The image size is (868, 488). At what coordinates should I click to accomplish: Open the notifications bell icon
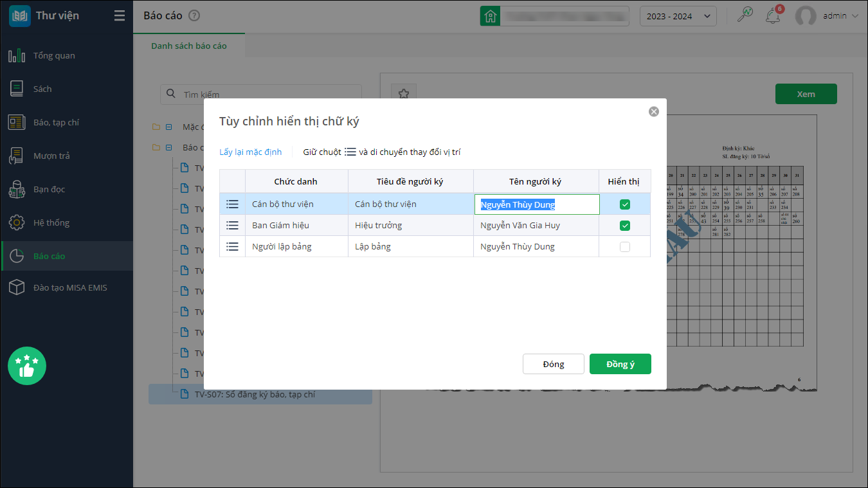click(773, 16)
